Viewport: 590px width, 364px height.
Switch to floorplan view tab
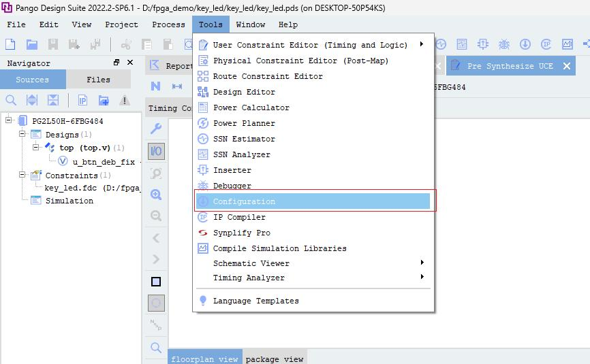click(x=204, y=359)
